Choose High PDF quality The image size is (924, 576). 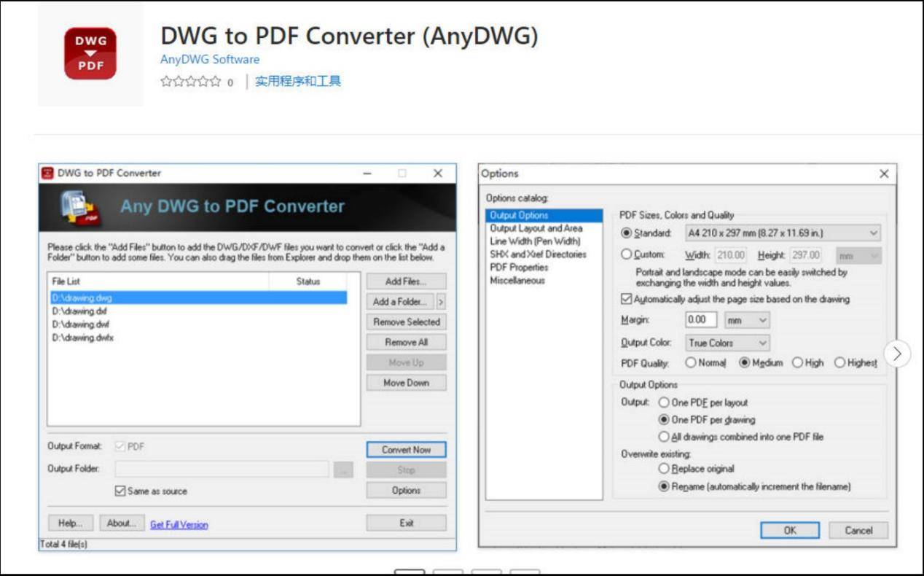797,362
